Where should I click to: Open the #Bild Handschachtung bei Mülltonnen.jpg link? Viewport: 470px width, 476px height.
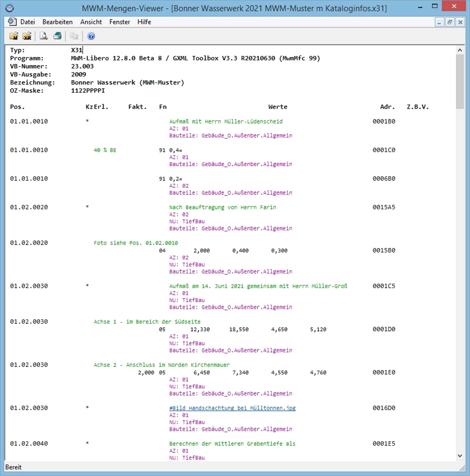click(x=232, y=408)
